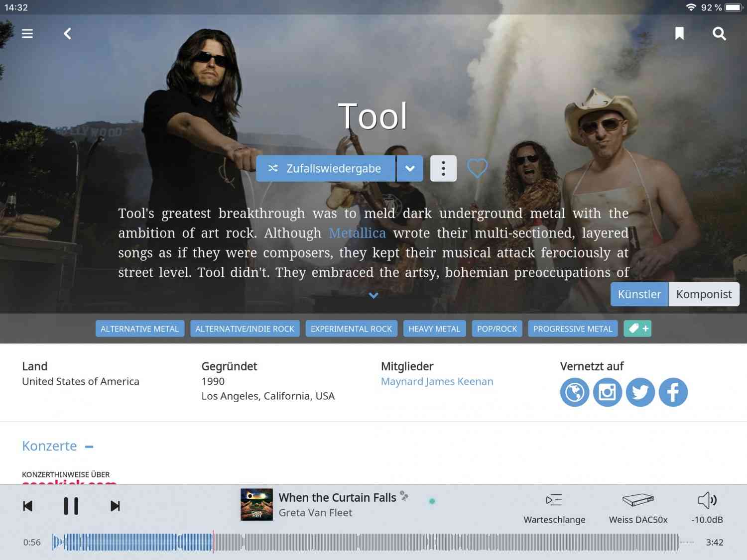Open search with the magnifier icon
747x560 pixels.
pos(719,33)
